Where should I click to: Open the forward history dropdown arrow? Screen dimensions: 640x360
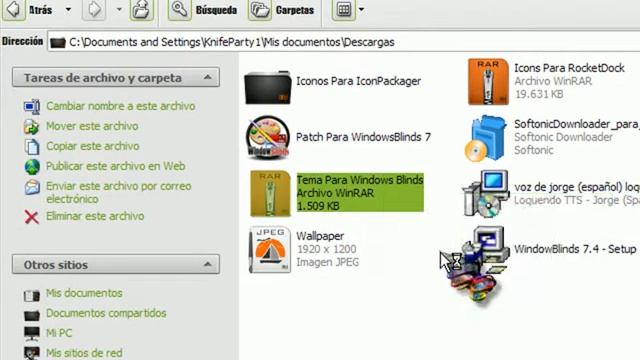tap(119, 9)
